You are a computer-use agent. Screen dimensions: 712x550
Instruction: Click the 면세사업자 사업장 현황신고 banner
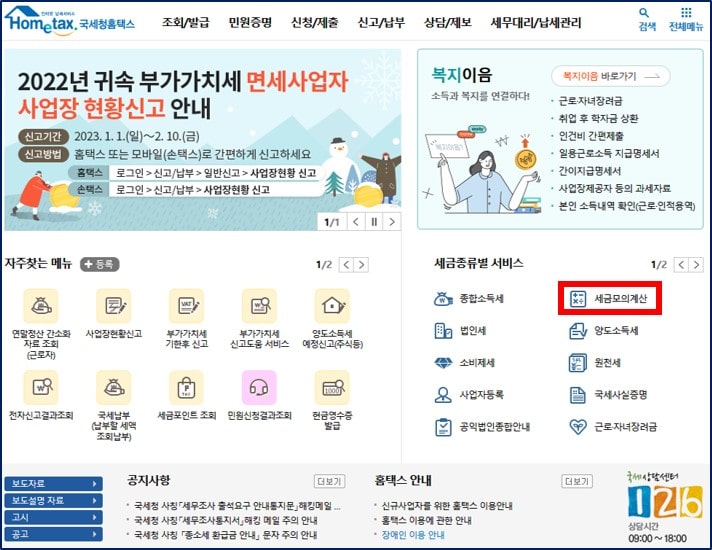[x=203, y=140]
